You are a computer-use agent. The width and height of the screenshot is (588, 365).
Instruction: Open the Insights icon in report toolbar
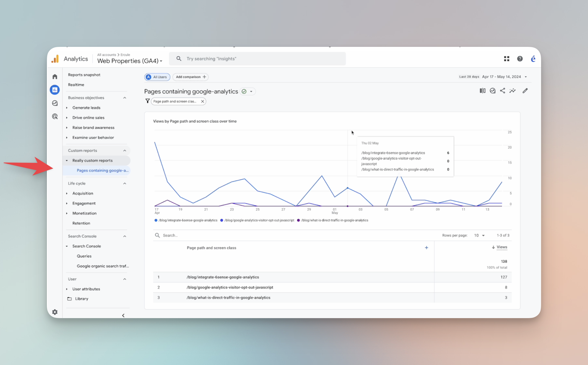click(493, 91)
